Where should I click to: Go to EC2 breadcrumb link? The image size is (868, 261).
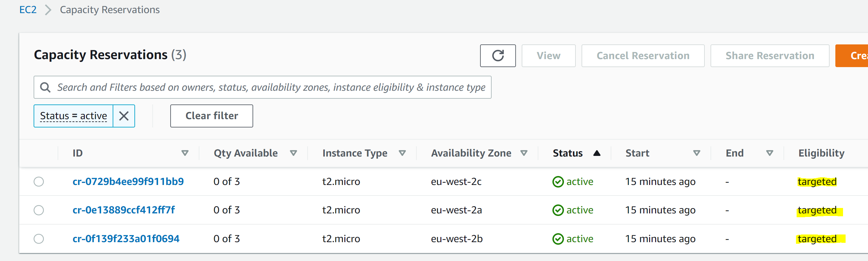click(28, 10)
